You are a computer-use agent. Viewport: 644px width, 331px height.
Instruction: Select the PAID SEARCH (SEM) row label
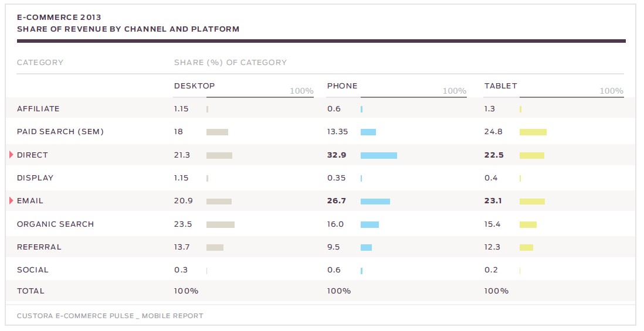pyautogui.click(x=60, y=132)
